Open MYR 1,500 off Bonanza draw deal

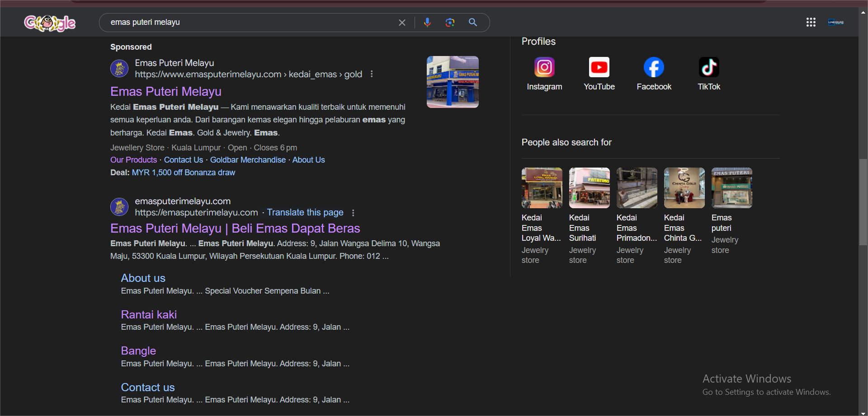(x=184, y=173)
